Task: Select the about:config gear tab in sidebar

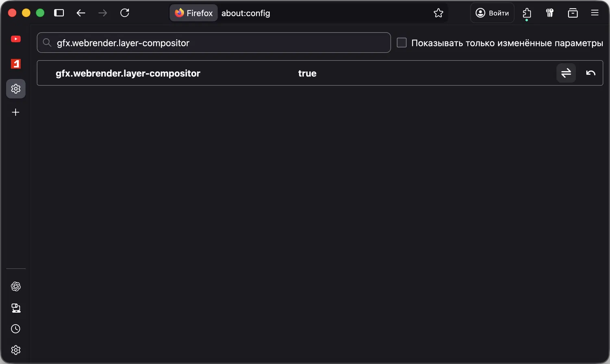Action: coord(16,89)
